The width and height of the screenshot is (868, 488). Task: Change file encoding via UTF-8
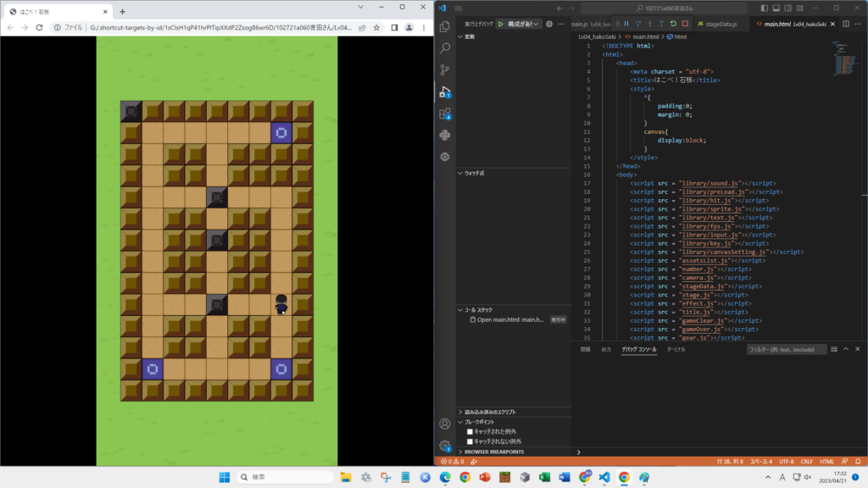pos(786,462)
